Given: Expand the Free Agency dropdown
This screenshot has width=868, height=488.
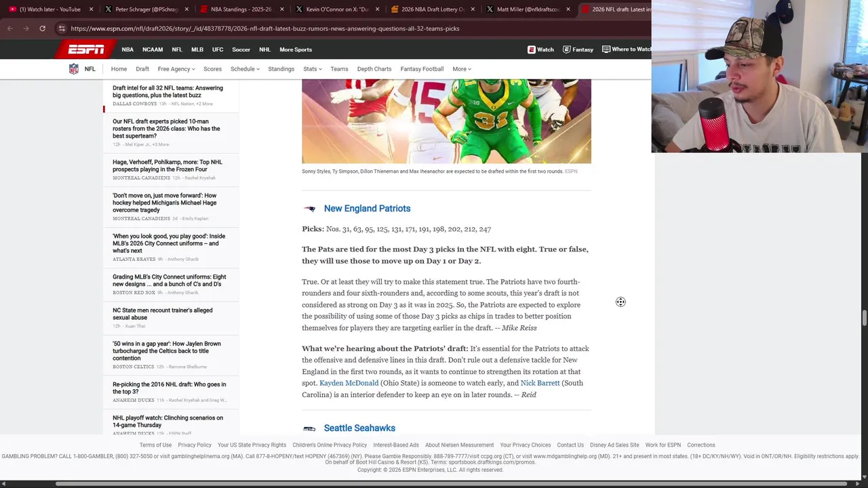Looking at the screenshot, I should (x=176, y=69).
